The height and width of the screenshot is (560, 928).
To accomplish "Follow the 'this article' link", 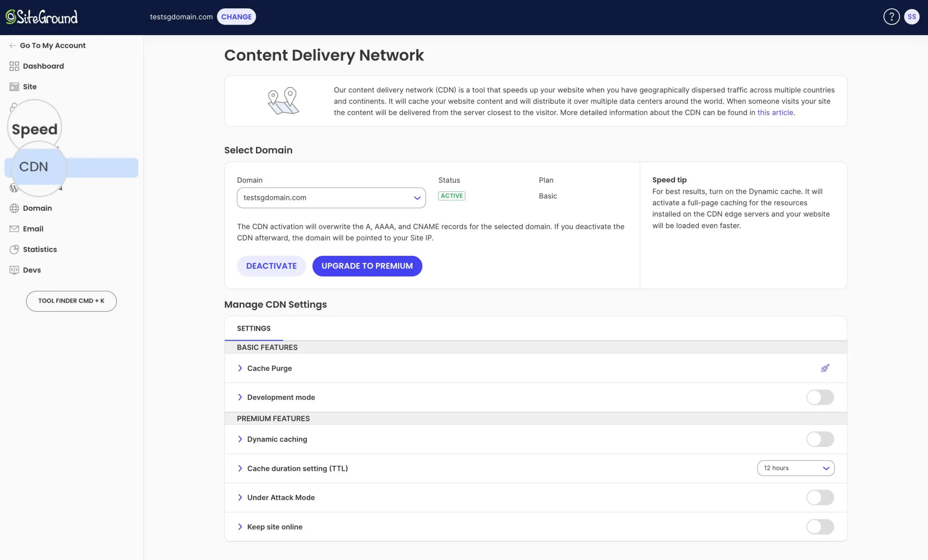I will pyautogui.click(x=775, y=113).
